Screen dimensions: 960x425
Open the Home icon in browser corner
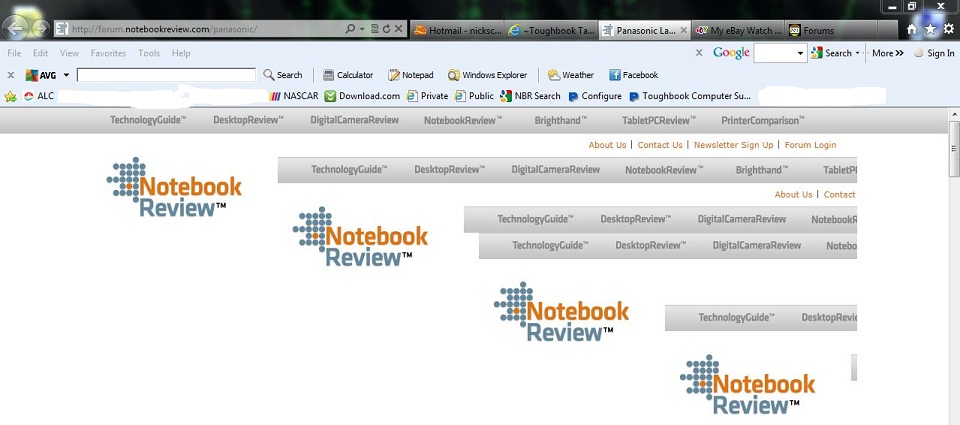(912, 29)
